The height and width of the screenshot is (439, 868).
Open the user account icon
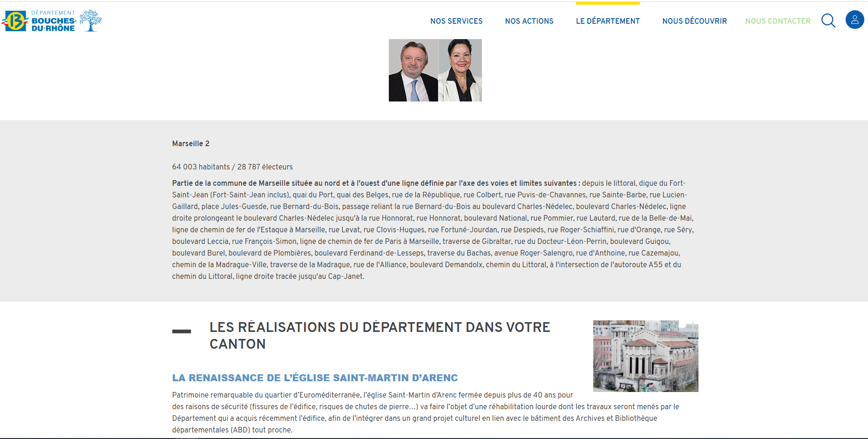point(855,20)
